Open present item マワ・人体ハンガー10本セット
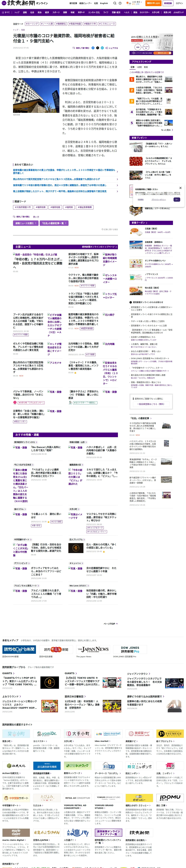Screen dimensions: 186x868 159,145
